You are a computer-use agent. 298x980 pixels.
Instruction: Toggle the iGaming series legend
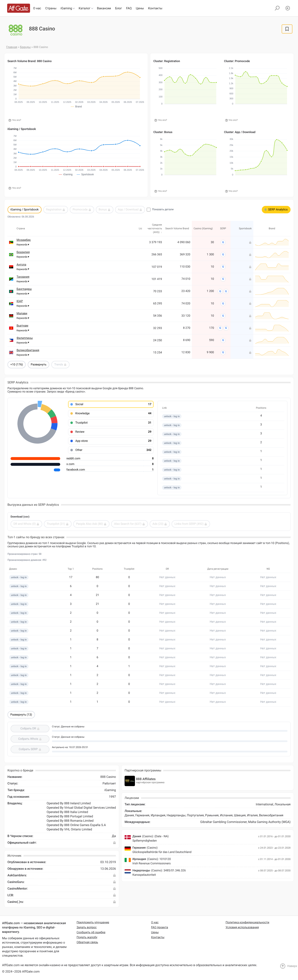tap(65, 175)
